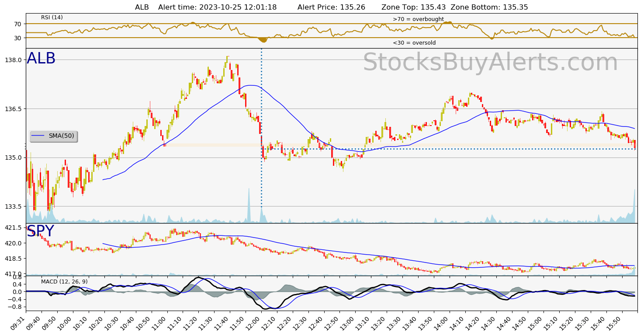
Task: Click the MACD axis tick '0.4'
Action: (17, 284)
